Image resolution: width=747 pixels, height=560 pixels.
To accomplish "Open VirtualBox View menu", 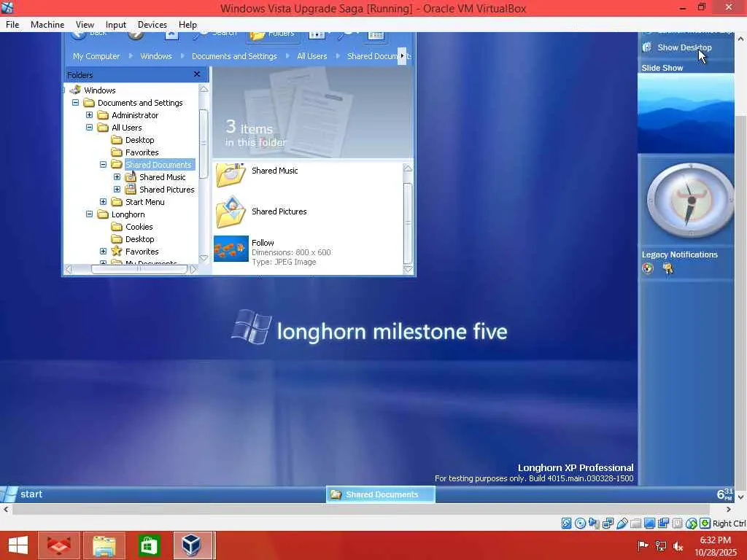I will 85,24.
